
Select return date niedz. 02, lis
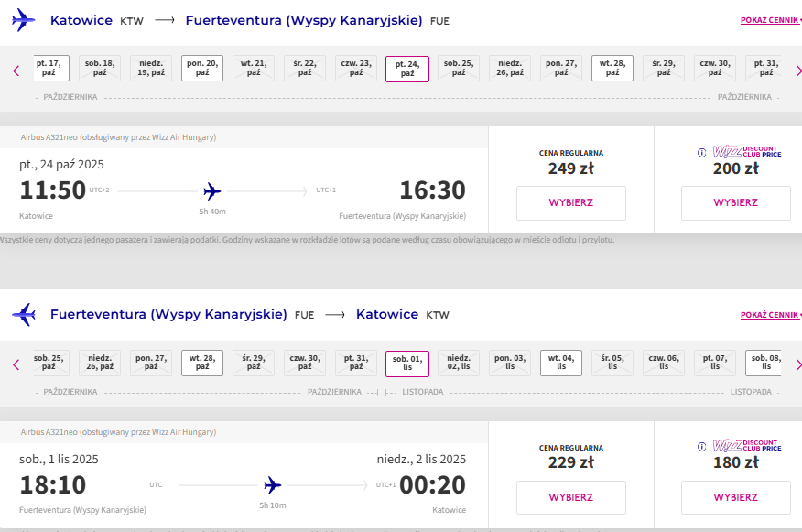click(459, 363)
